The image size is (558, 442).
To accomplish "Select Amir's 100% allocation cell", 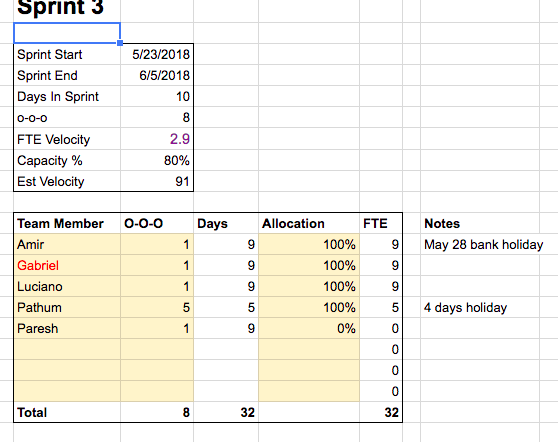I will click(309, 244).
